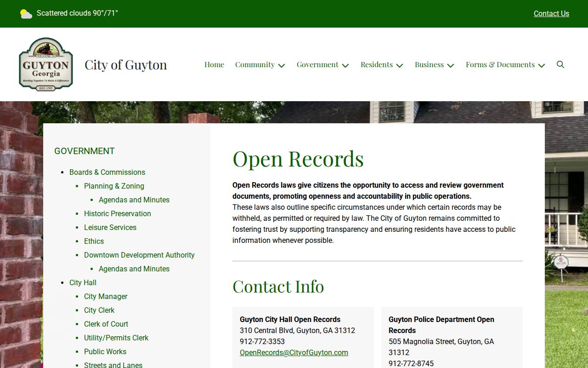The height and width of the screenshot is (368, 588).
Task: Expand the Forms & Documents chevron
Action: point(542,65)
